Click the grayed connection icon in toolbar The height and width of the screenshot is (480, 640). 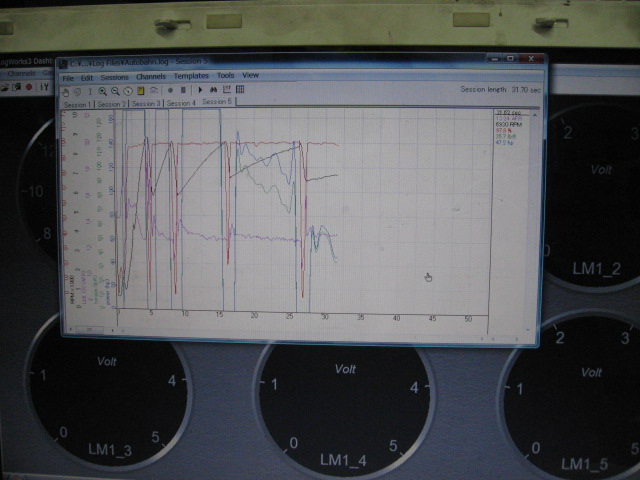(154, 90)
